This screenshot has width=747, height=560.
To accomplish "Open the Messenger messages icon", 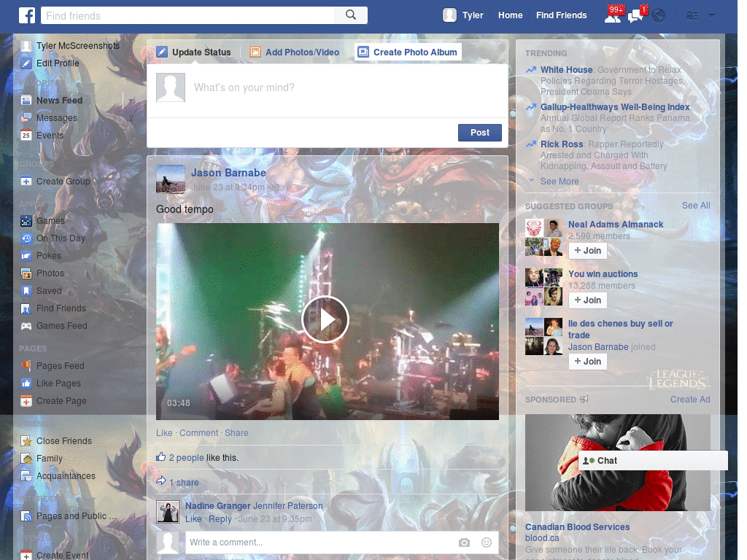I will [x=635, y=15].
